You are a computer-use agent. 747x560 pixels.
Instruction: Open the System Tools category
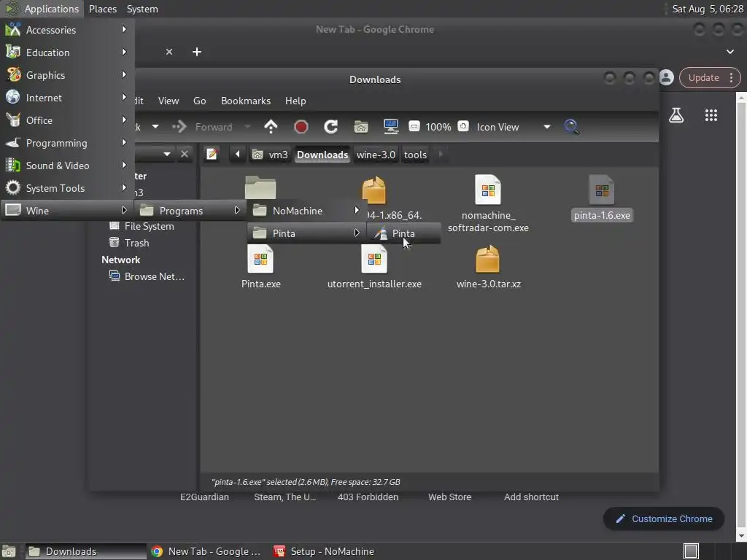pyautogui.click(x=66, y=188)
